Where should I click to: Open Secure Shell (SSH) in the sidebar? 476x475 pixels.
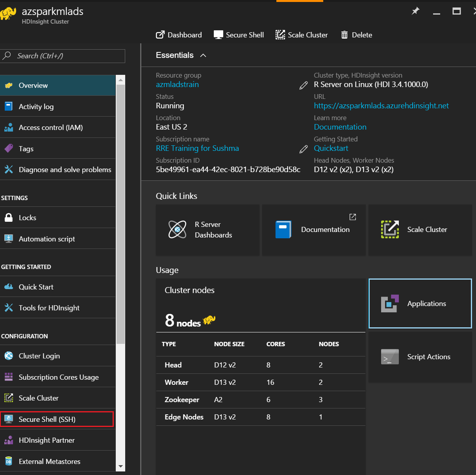(57, 419)
